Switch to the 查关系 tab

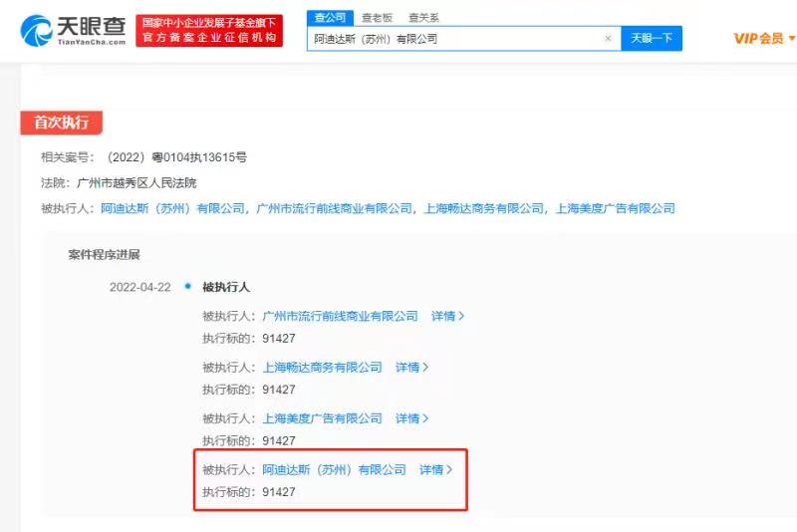pyautogui.click(x=423, y=18)
